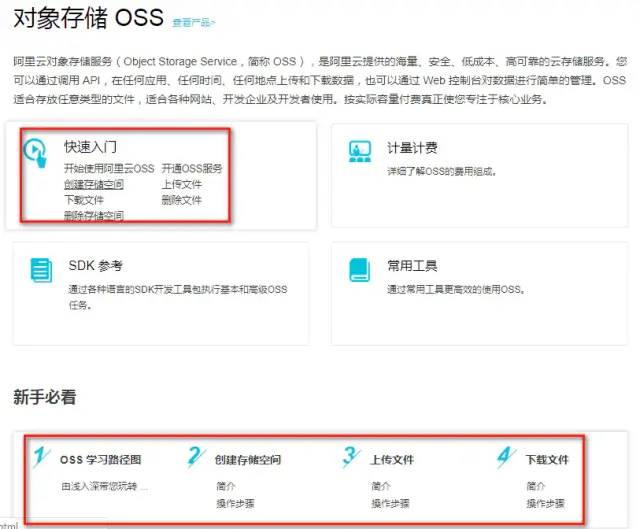640x529 pixels.
Task: Open 简介 under step 4 下载文件
Action: [x=536, y=486]
